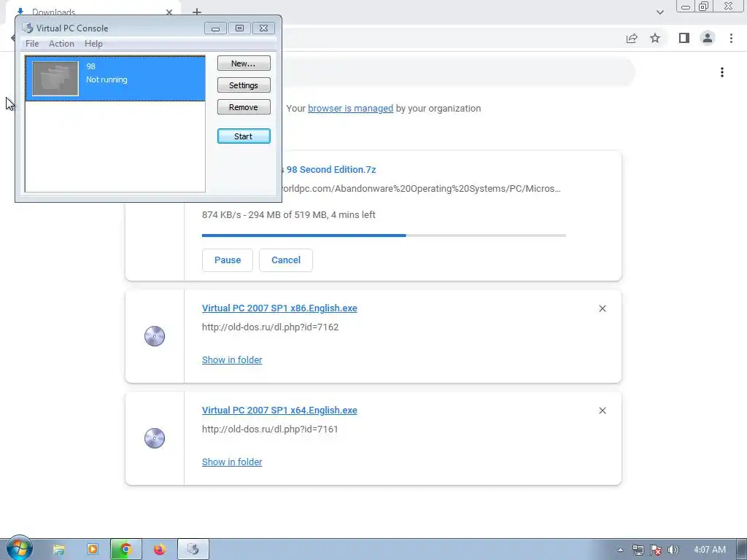This screenshot has height=560, width=747.
Task: Dismiss the x86 installer download entry
Action: [602, 308]
